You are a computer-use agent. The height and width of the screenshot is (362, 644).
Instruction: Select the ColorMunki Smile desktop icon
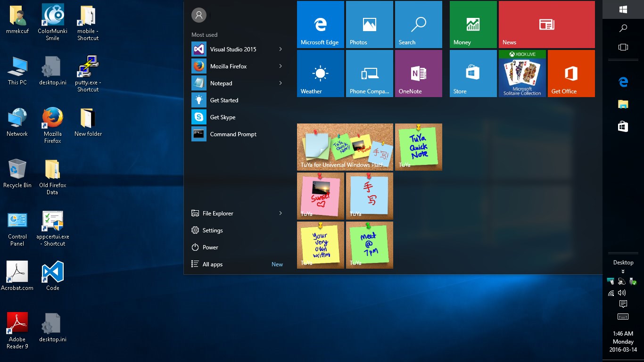pos(53,22)
